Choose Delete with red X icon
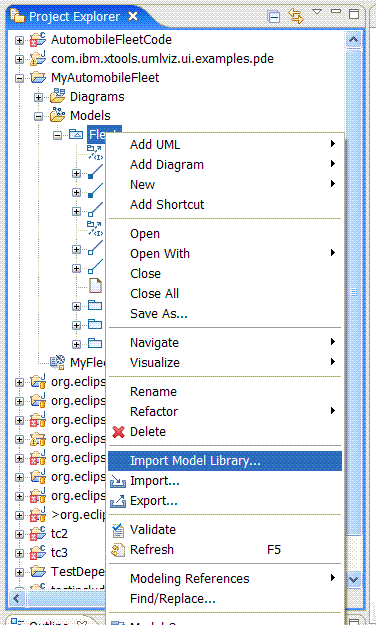This screenshot has width=376, height=625. pos(225,432)
